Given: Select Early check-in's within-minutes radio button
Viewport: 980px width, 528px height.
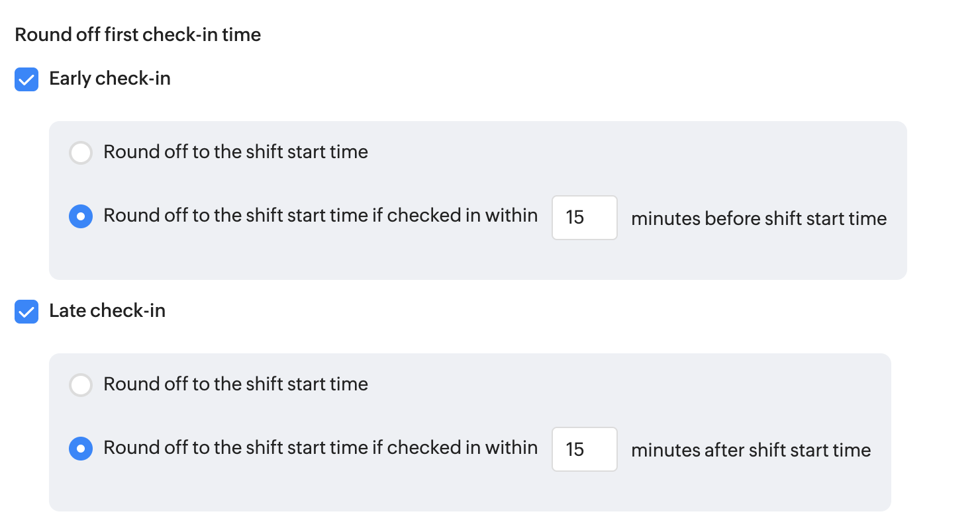Looking at the screenshot, I should pyautogui.click(x=81, y=216).
